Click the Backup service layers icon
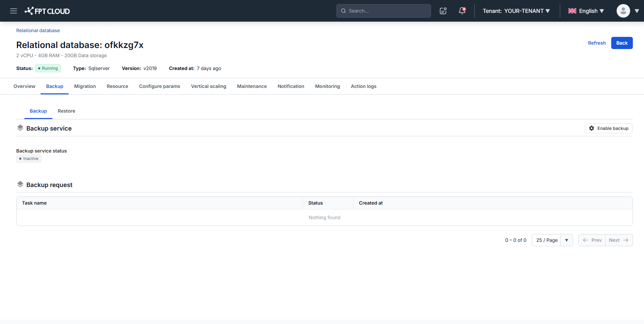 [20, 128]
